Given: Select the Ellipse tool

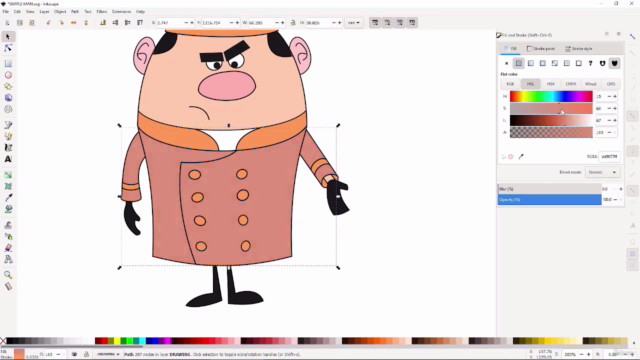Looking at the screenshot, I should click(x=8, y=75).
